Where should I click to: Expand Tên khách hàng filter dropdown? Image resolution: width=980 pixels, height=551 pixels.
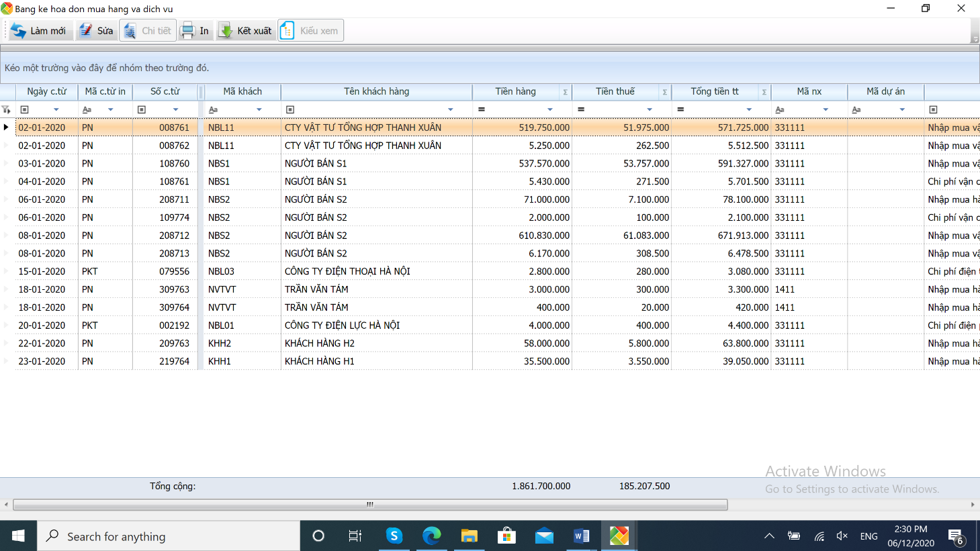click(x=451, y=109)
